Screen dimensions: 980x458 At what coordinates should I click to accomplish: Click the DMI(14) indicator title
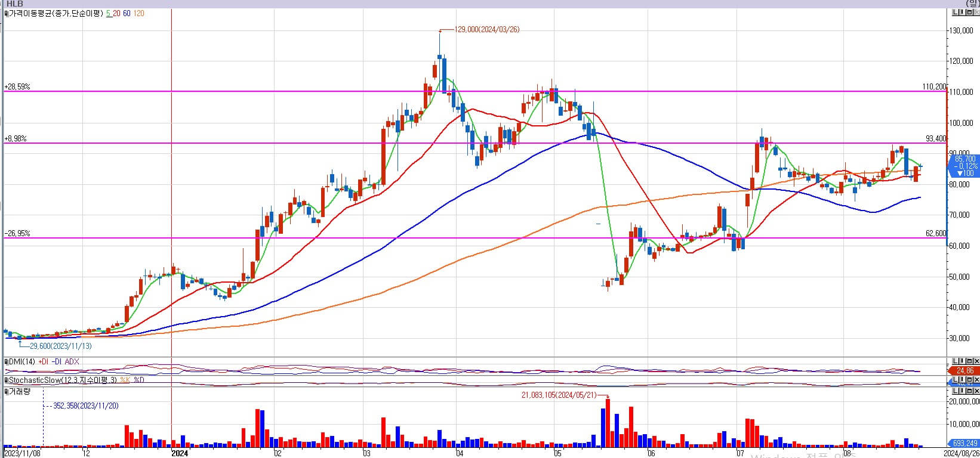(x=22, y=361)
